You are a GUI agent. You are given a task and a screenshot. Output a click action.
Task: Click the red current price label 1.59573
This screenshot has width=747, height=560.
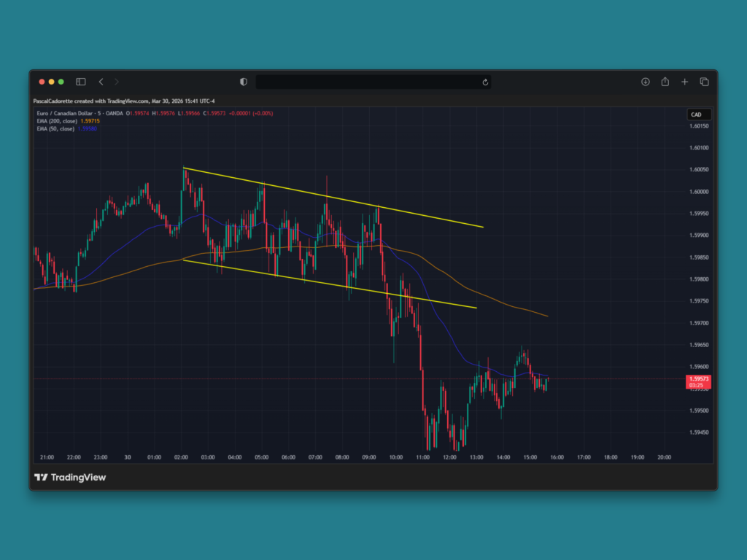(697, 379)
